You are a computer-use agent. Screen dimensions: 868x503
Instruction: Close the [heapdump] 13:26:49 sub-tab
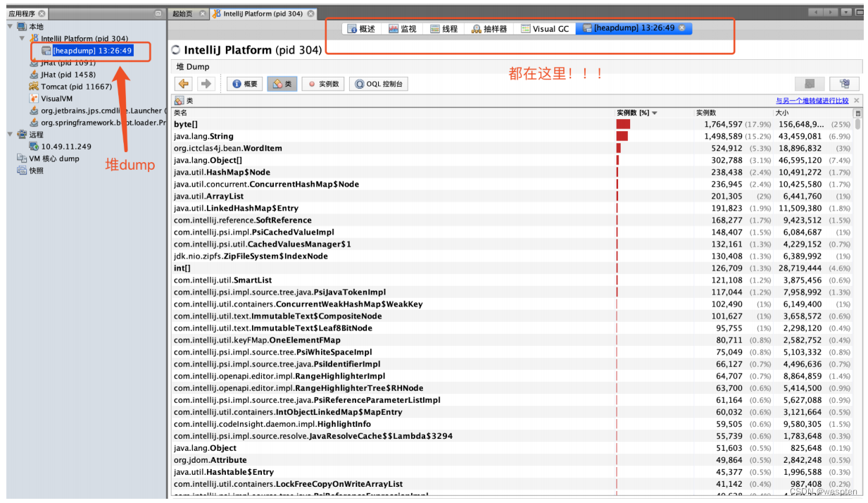point(682,28)
